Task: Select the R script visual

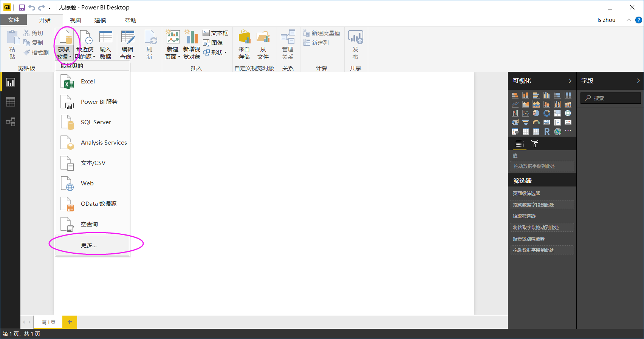Action: (546, 131)
